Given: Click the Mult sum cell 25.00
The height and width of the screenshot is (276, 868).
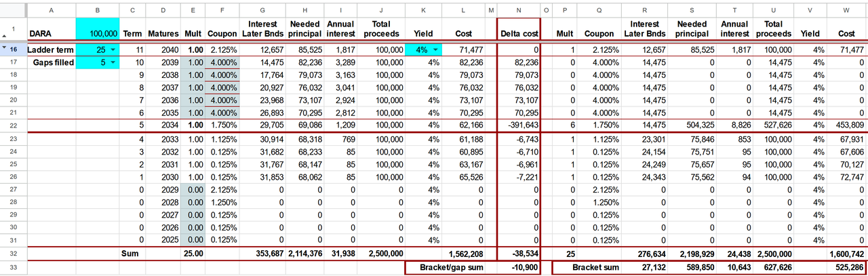Looking at the screenshot, I should click(x=193, y=254).
